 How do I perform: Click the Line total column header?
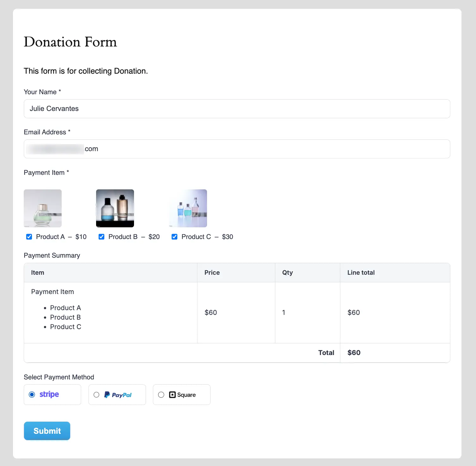pyautogui.click(x=361, y=272)
